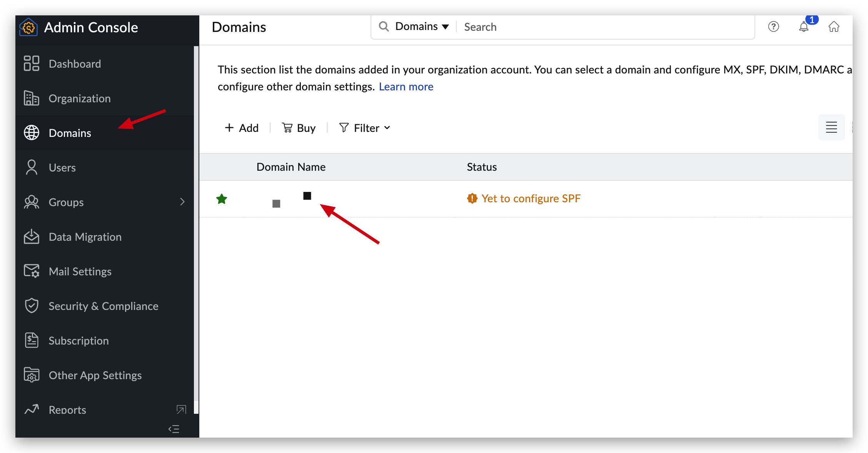Open Security & Compliance section

[103, 306]
